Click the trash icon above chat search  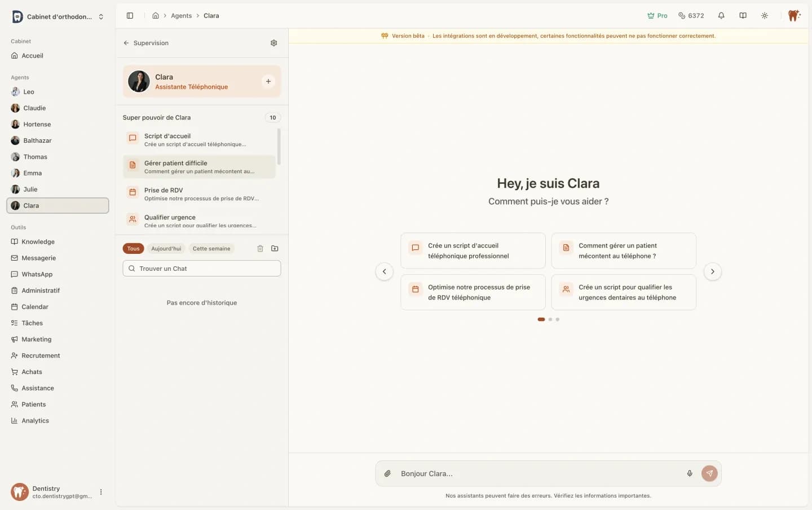coord(260,248)
